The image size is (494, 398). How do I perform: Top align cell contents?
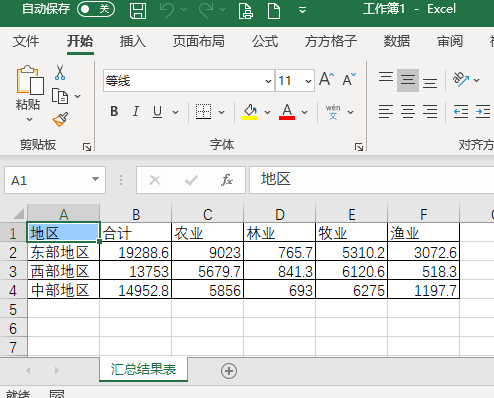(x=386, y=77)
